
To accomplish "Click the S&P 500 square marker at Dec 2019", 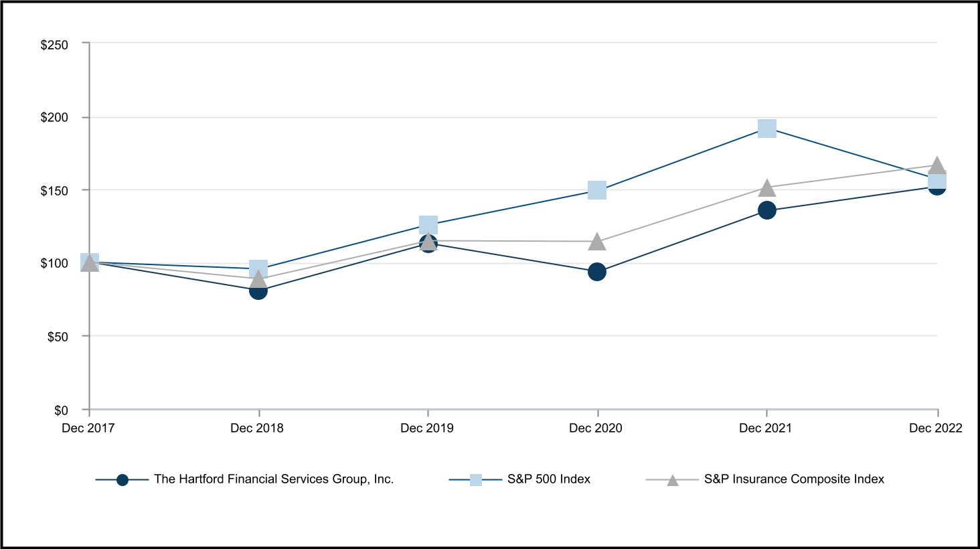I will point(428,224).
